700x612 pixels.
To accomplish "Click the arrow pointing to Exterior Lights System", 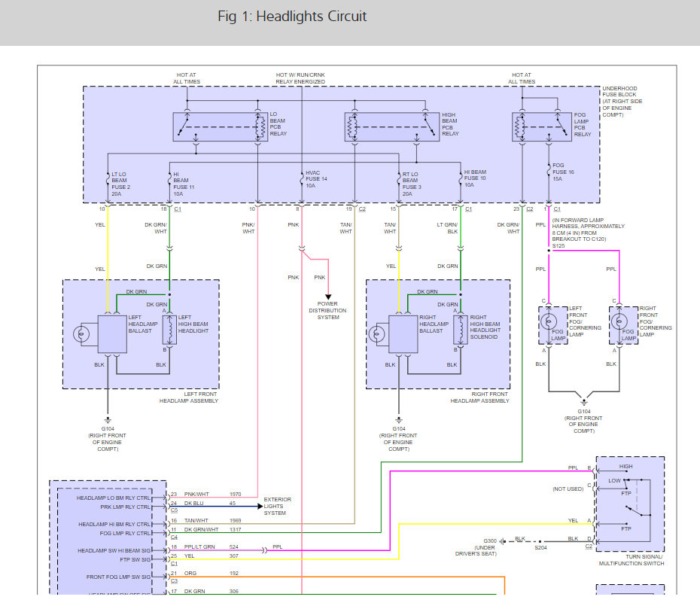I will tap(260, 506).
